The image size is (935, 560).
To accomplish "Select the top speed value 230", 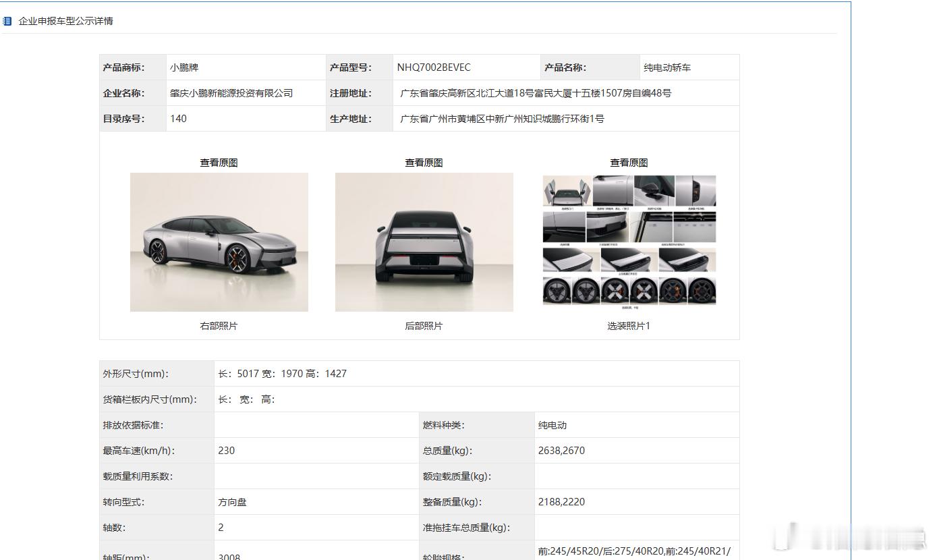I will click(226, 451).
